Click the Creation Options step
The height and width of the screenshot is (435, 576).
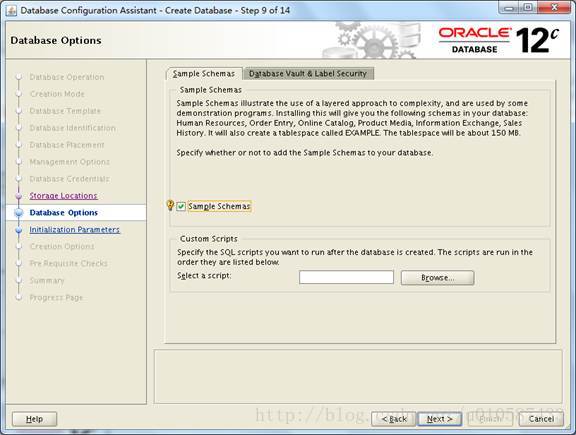(62, 247)
